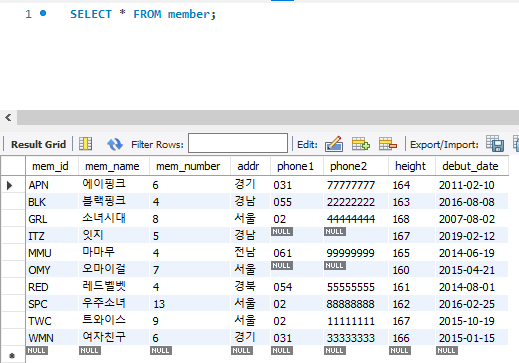Click the Filter Rows input field
The image size is (519, 363).
click(x=238, y=143)
